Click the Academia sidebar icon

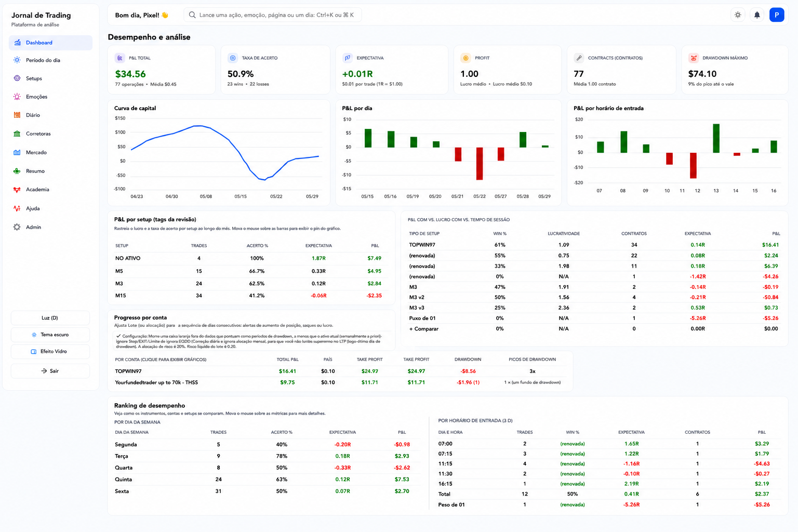(x=17, y=190)
